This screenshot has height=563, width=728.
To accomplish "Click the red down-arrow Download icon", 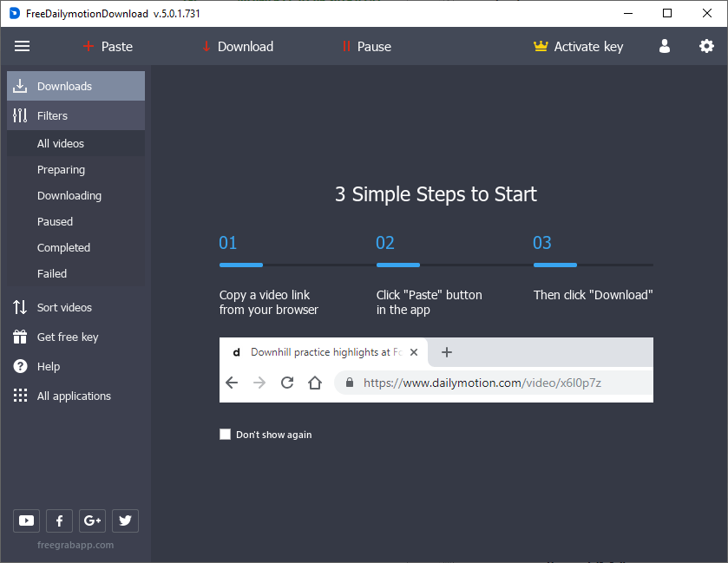I will click(x=207, y=47).
